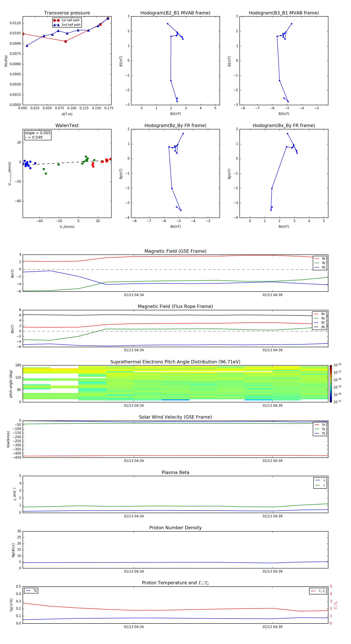
Task: Click the 'Pt(nPa)' y-axis label
Action: (x=6, y=61)
